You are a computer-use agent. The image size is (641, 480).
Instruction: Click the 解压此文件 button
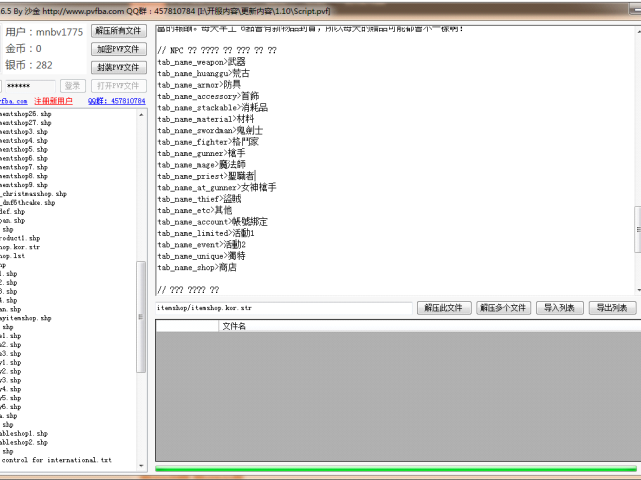pyautogui.click(x=443, y=308)
